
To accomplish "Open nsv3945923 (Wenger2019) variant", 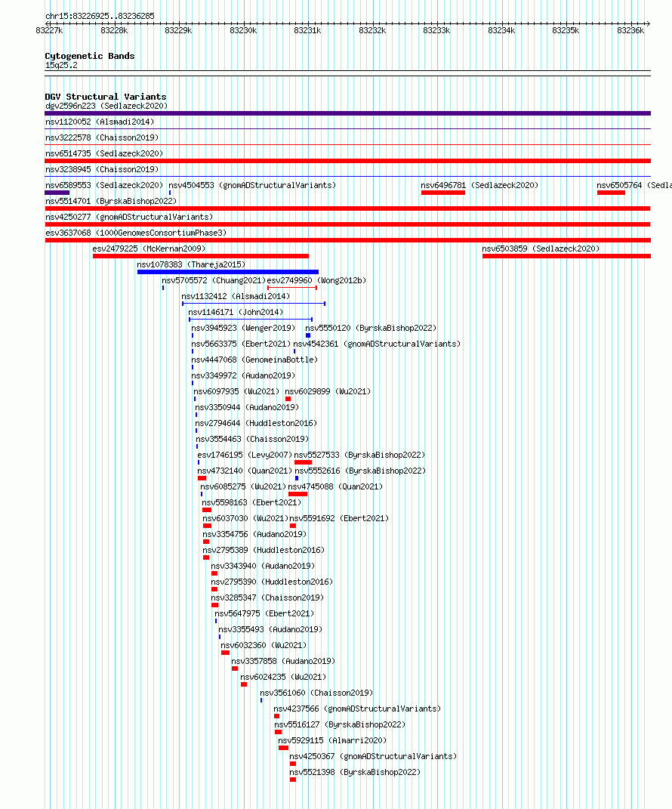I will click(243, 328).
